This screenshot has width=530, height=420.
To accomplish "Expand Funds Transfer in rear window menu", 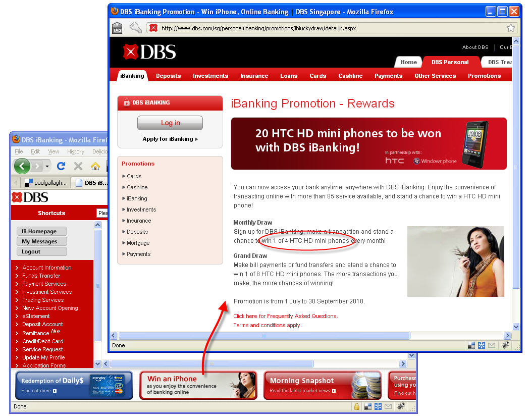I will pyautogui.click(x=41, y=276).
